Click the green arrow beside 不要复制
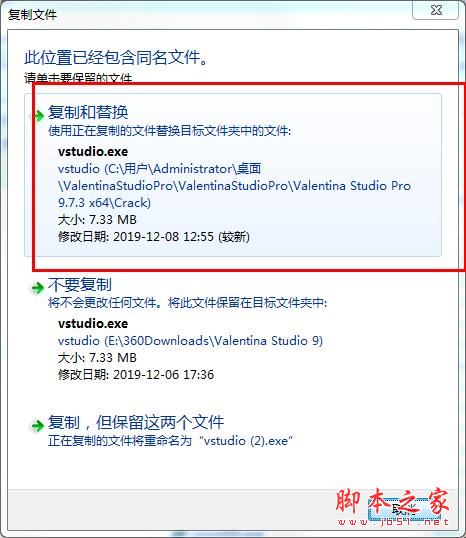 (x=37, y=287)
